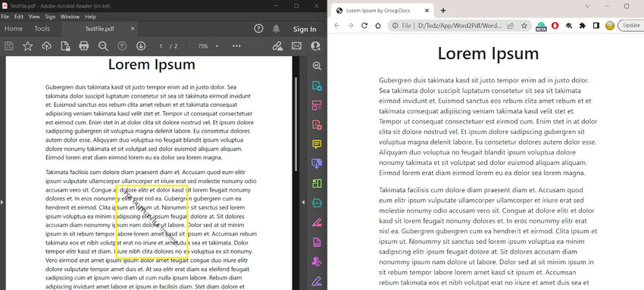The image size is (644, 290).
Task: Upload file to Adobe cloud storage
Action: [46, 46]
